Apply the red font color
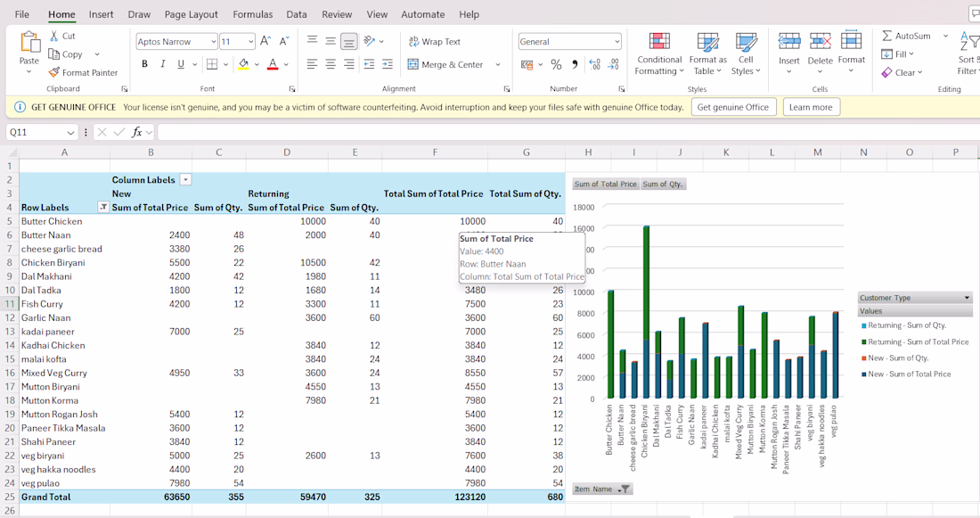 (273, 64)
